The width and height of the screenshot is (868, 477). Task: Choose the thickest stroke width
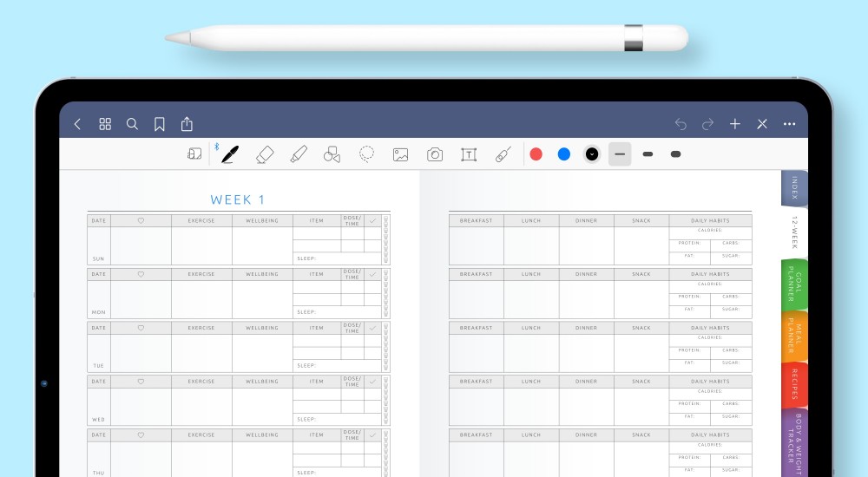click(x=675, y=154)
